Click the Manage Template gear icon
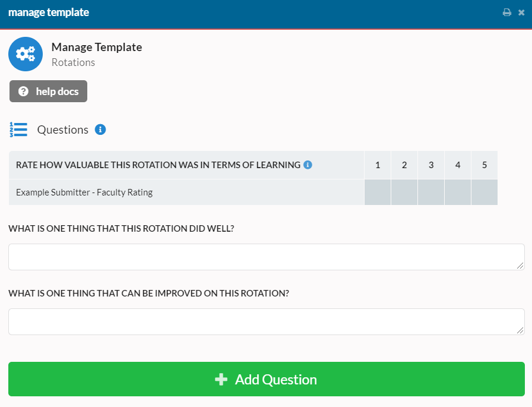532x407 pixels. [x=26, y=53]
